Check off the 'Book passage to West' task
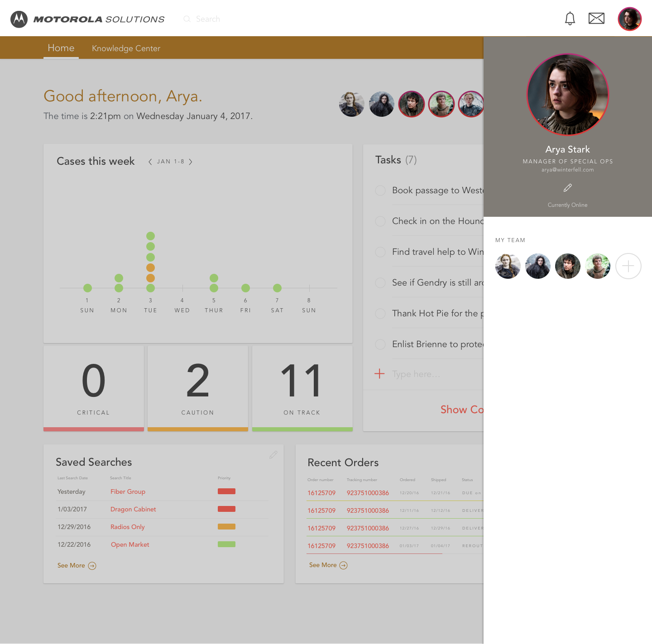This screenshot has height=644, width=652. tap(380, 191)
